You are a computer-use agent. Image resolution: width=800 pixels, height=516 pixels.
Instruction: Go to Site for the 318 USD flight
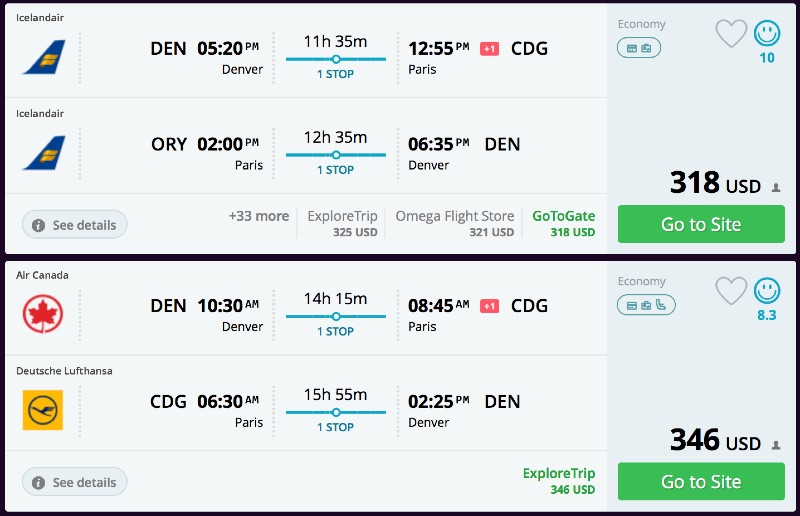pos(701,224)
